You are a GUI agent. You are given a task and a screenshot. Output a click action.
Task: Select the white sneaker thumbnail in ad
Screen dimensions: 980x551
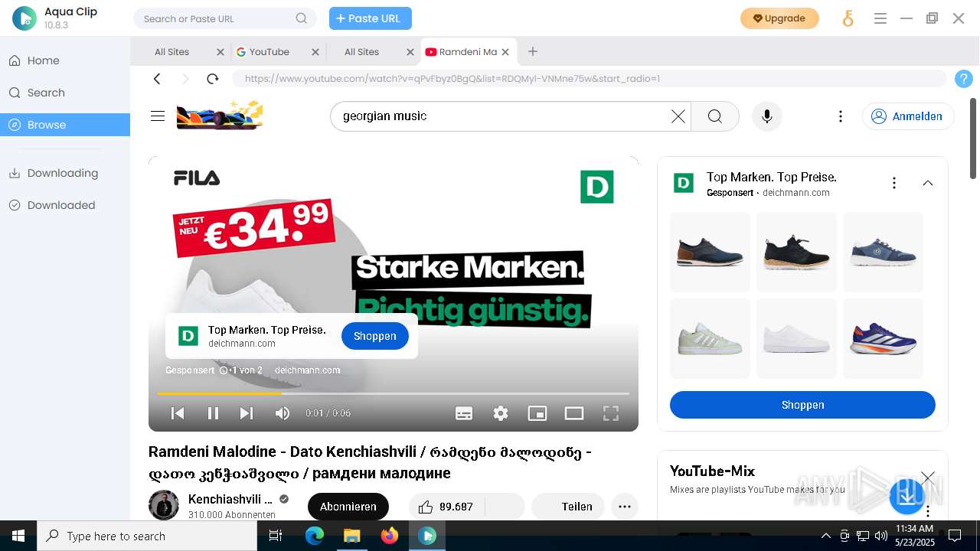coord(796,338)
